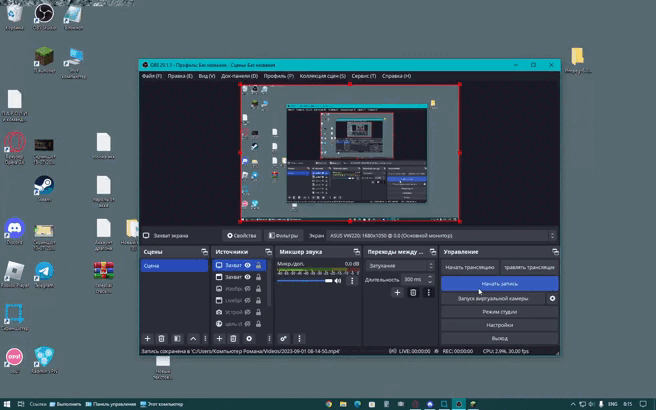Open the Steam desktop shortcut
The height and width of the screenshot is (410, 656).
[x=44, y=189]
